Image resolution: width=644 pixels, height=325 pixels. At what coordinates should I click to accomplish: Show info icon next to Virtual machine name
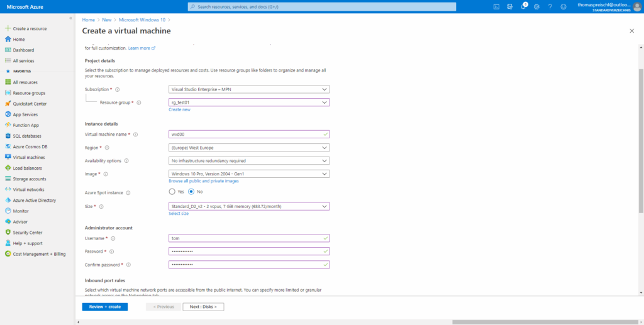[136, 135]
